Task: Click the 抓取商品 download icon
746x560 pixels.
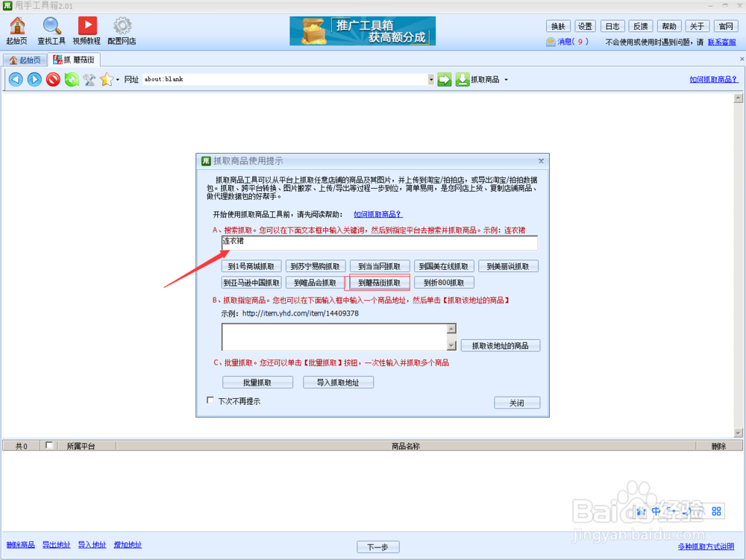Action: point(462,79)
